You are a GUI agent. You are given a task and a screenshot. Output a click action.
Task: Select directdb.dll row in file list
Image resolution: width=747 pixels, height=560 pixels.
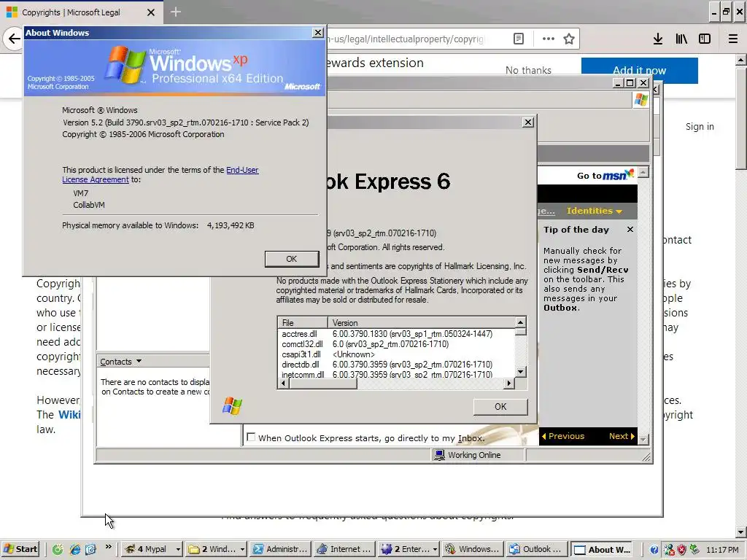(x=396, y=365)
